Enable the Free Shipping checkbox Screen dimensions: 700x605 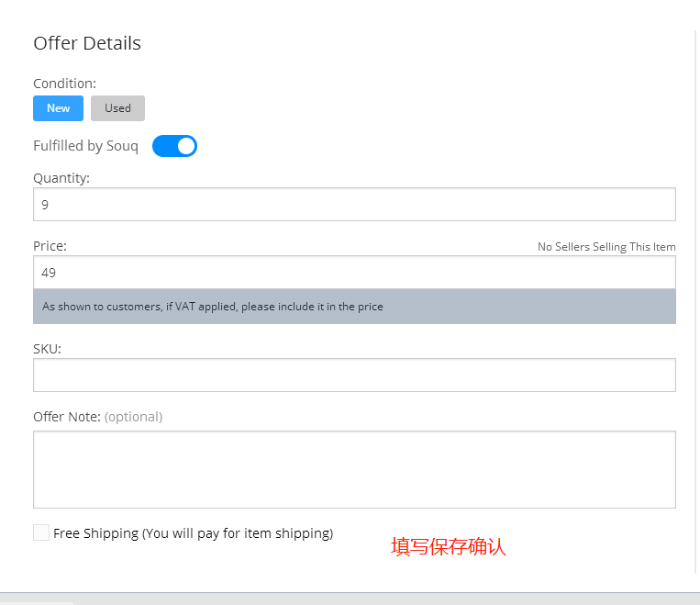coord(41,532)
